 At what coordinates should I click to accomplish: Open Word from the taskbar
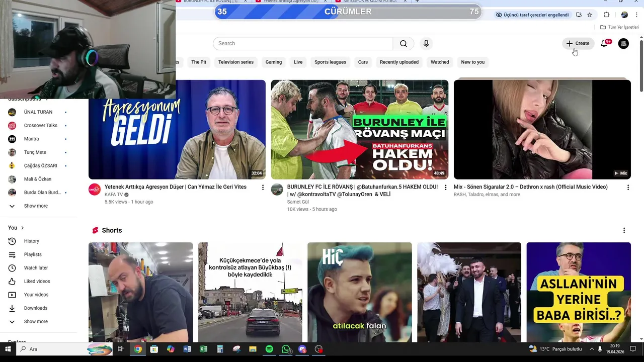[187, 349]
